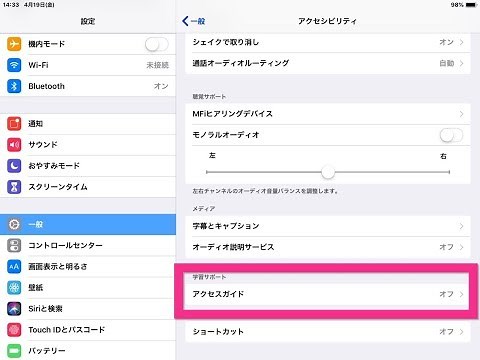Open MFiヒアリングデバイス setting row
This screenshot has width=480, height=360.
328,114
